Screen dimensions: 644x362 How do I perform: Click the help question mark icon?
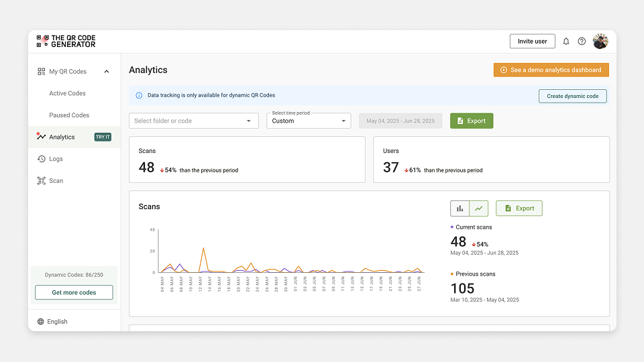click(582, 42)
